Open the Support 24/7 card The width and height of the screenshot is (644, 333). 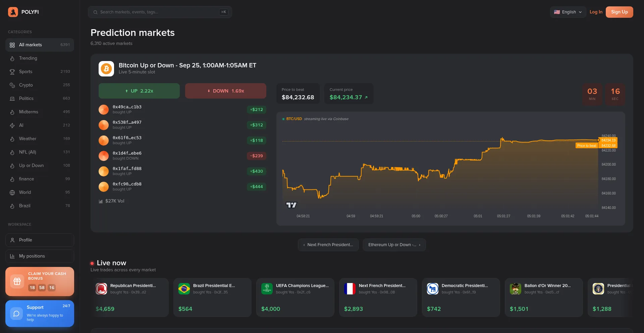click(x=40, y=314)
